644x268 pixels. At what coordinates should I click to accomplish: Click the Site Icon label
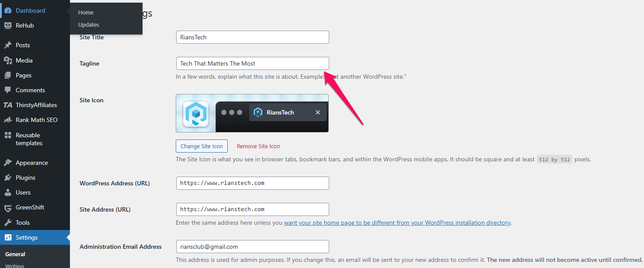click(91, 100)
